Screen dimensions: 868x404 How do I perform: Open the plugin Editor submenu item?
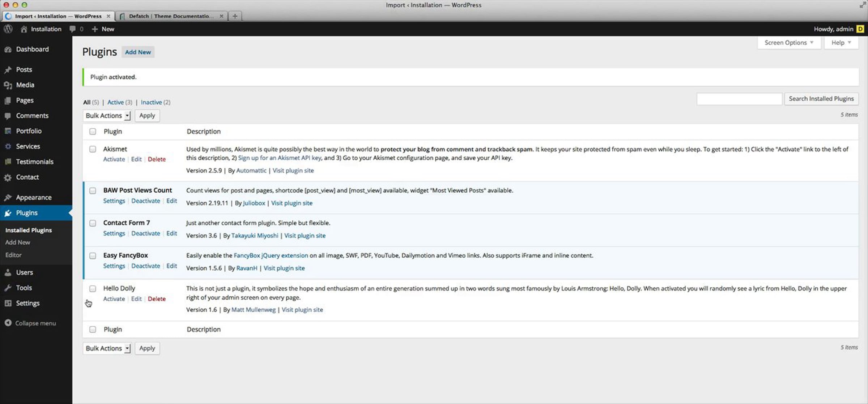(x=13, y=255)
